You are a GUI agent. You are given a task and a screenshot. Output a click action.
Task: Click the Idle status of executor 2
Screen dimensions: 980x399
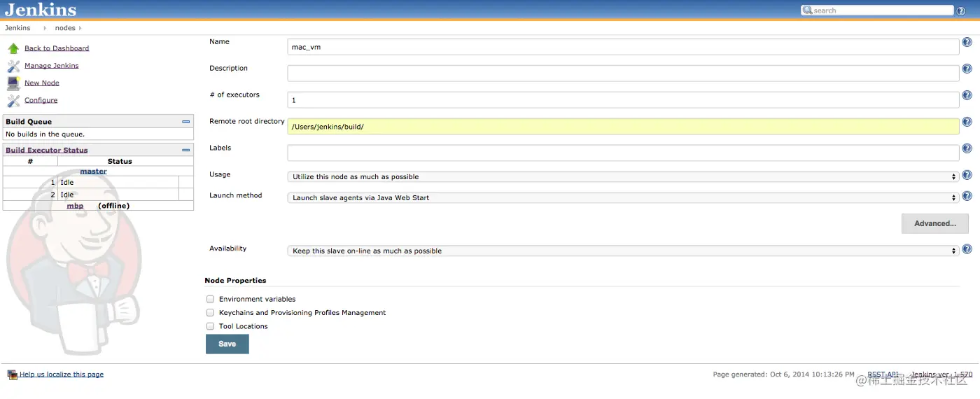(67, 195)
